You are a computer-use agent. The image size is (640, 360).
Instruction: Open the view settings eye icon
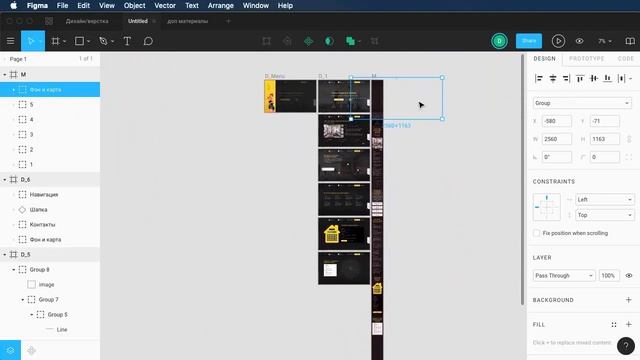[x=579, y=41]
